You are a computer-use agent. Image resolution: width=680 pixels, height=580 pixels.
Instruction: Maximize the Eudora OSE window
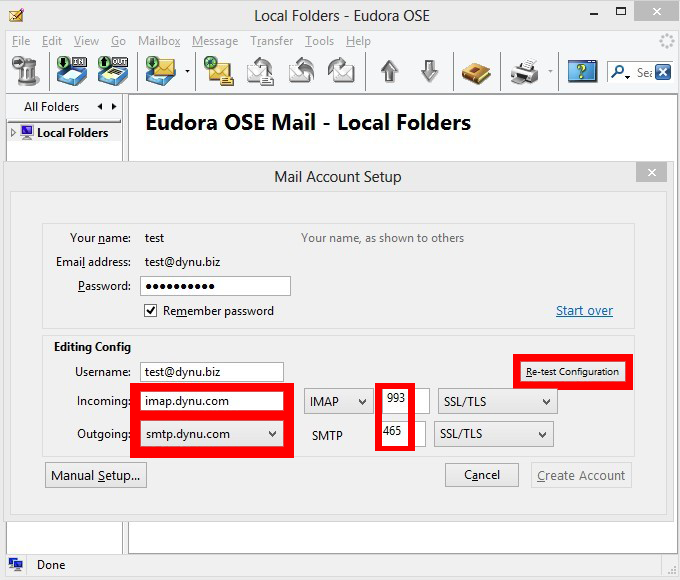[x=621, y=12]
